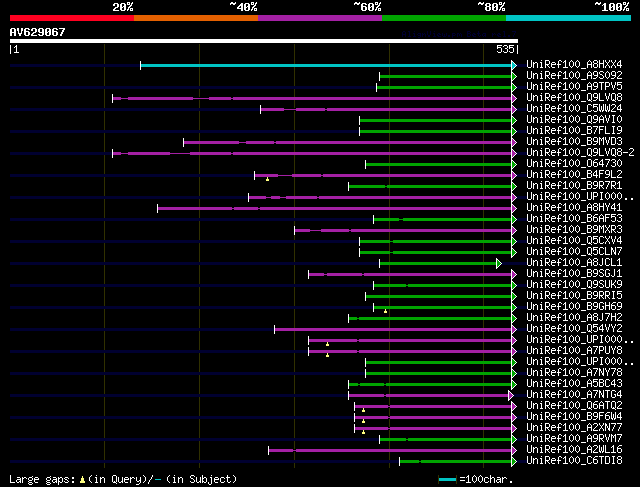Open hit UniRef100_C5WW24
The height and width of the screenshot is (487, 640).
[574, 109]
